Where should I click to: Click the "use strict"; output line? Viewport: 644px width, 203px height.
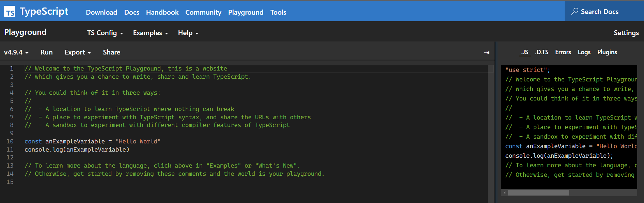528,70
